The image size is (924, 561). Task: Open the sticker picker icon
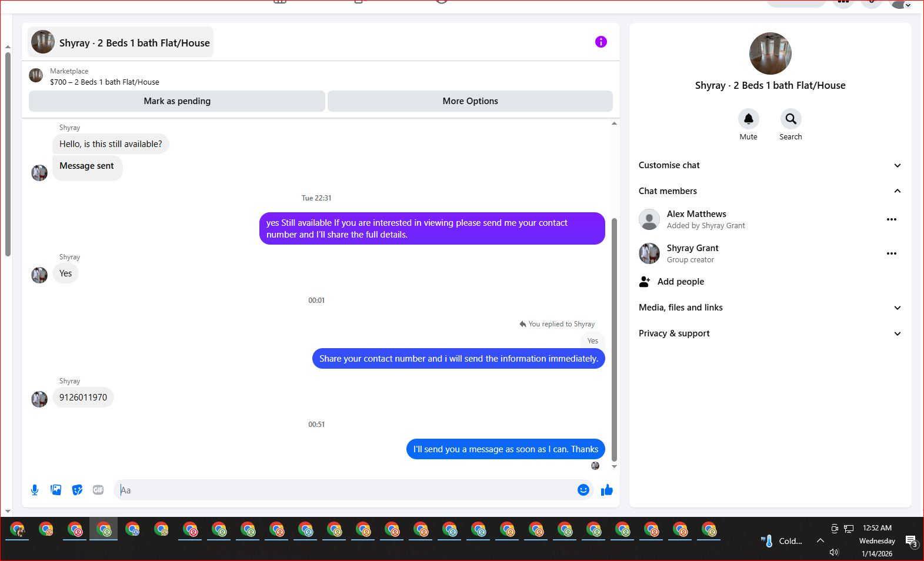[x=77, y=490]
